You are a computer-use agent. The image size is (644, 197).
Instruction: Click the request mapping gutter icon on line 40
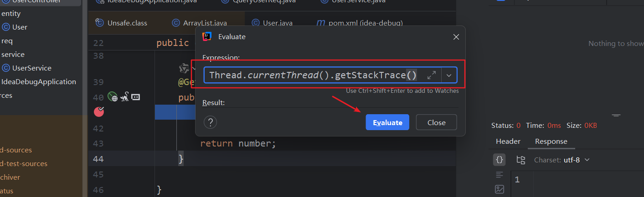pyautogui.click(x=135, y=96)
